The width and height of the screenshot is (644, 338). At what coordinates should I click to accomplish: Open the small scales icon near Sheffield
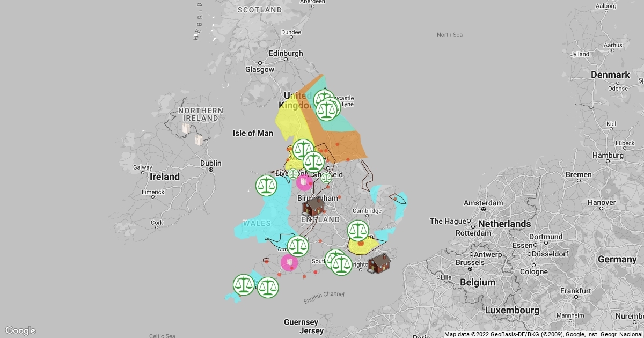coord(326,178)
